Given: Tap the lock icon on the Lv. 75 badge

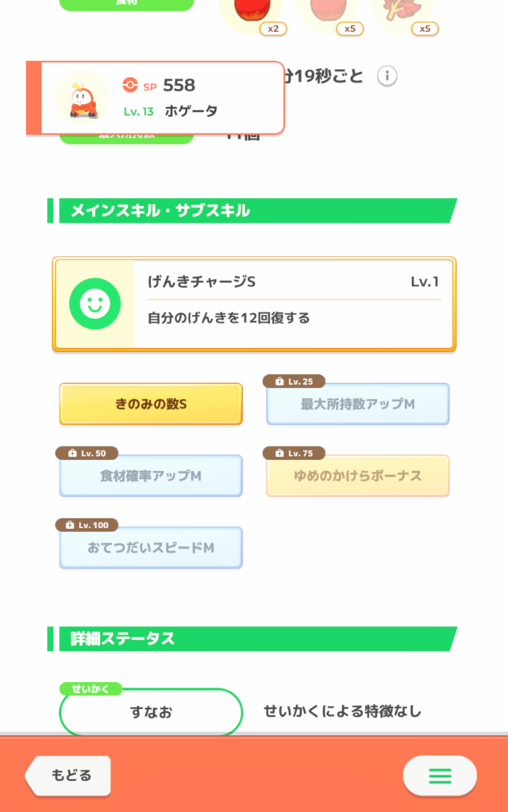Looking at the screenshot, I should pyautogui.click(x=279, y=454).
